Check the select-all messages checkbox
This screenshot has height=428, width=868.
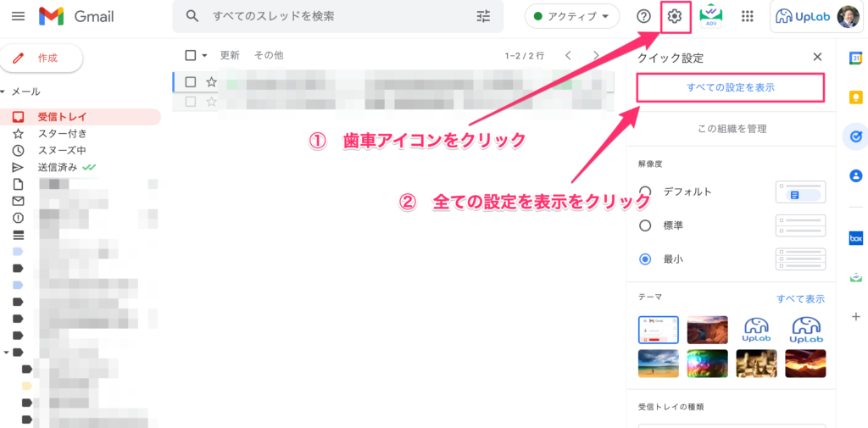[x=191, y=55]
